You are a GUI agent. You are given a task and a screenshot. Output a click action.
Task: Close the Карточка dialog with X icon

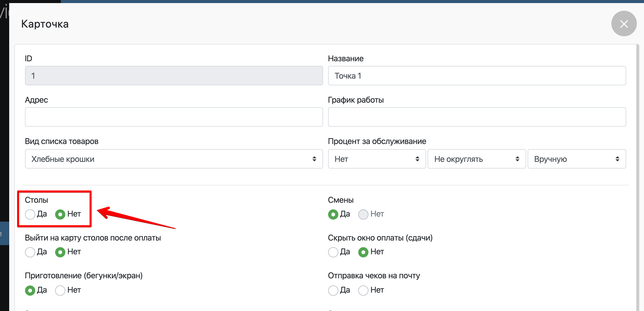(x=624, y=24)
